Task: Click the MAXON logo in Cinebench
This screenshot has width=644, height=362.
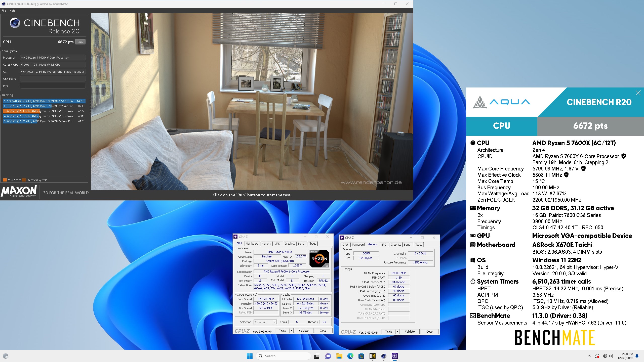Action: [19, 191]
